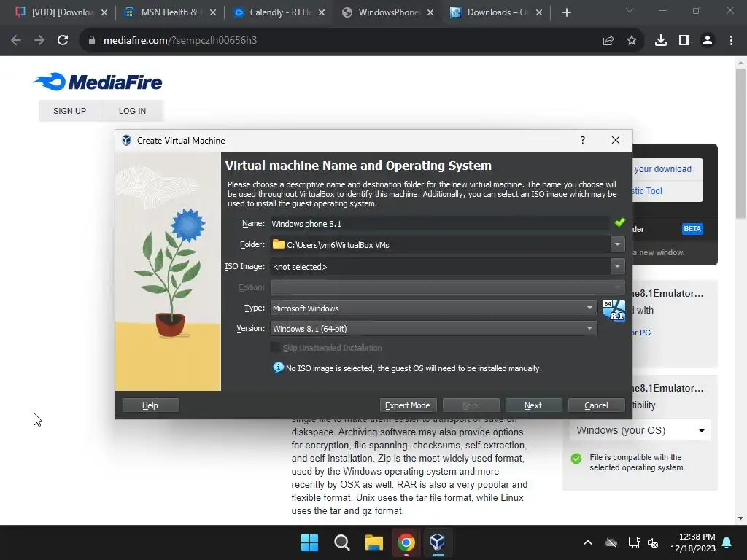Expand the ISO Image dropdown arrow
This screenshot has height=560, width=747.
click(x=617, y=266)
